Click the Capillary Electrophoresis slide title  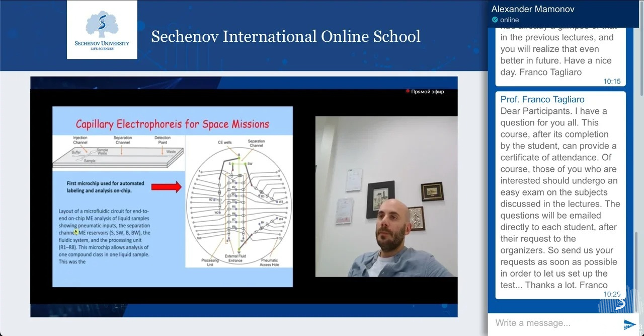172,124
